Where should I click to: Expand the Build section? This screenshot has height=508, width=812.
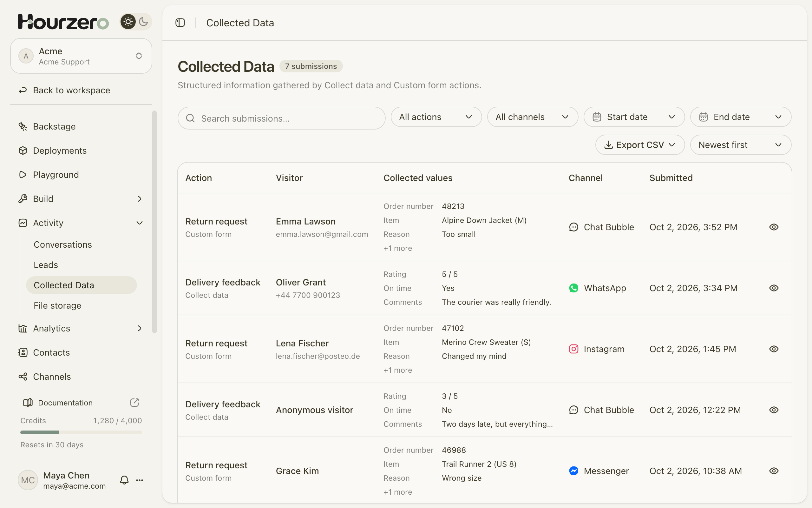click(x=81, y=199)
